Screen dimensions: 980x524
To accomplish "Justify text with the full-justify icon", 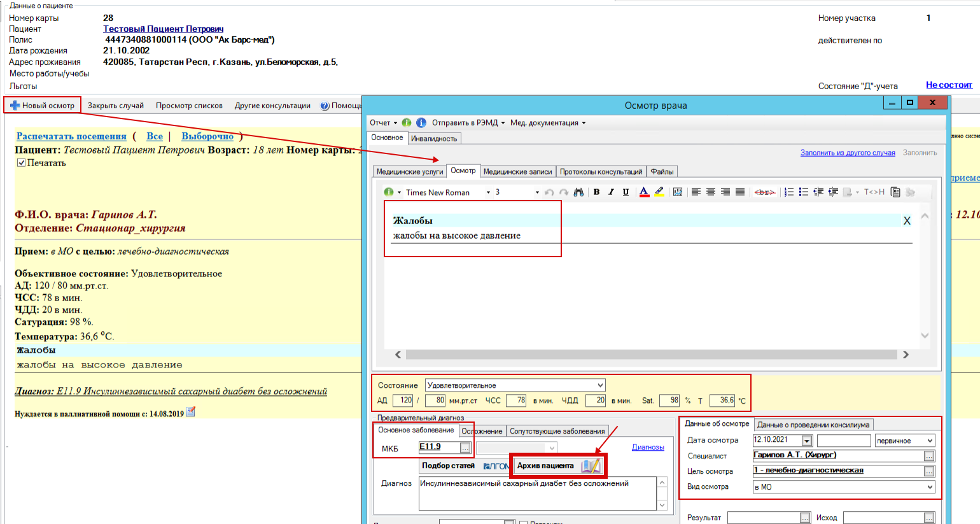I will point(740,192).
